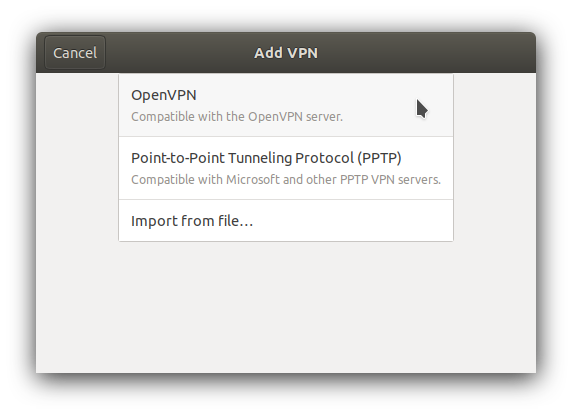Select the OpenVPN connection type

point(286,105)
